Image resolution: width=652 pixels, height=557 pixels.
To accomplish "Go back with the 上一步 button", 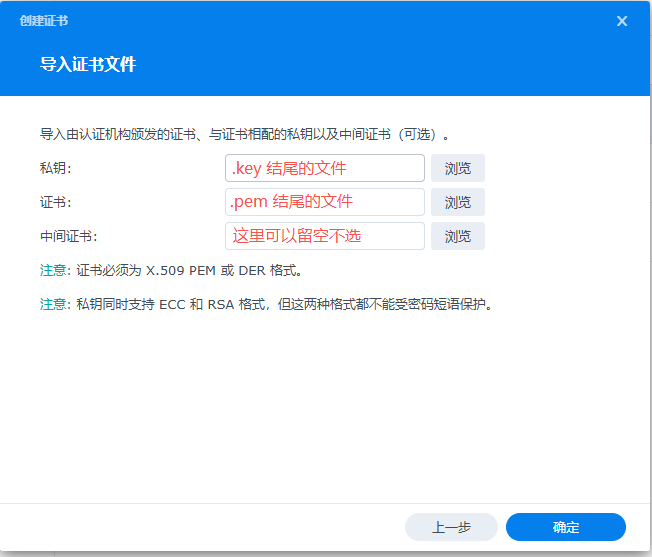I will tap(451, 527).
